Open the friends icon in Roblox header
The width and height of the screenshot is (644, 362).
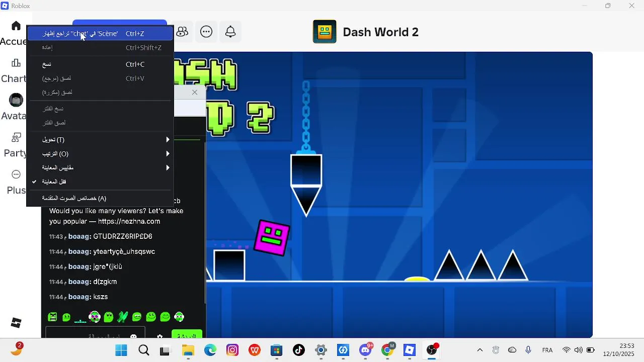coord(182,32)
